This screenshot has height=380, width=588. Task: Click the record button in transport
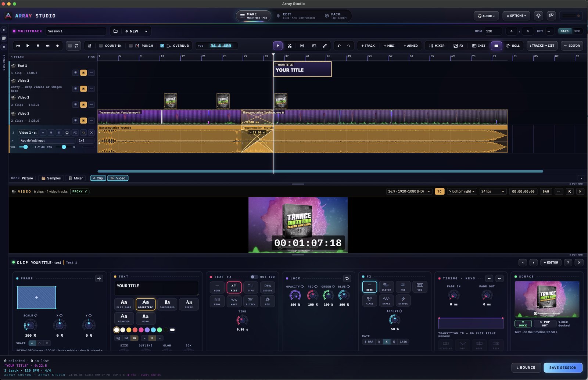coord(57,46)
